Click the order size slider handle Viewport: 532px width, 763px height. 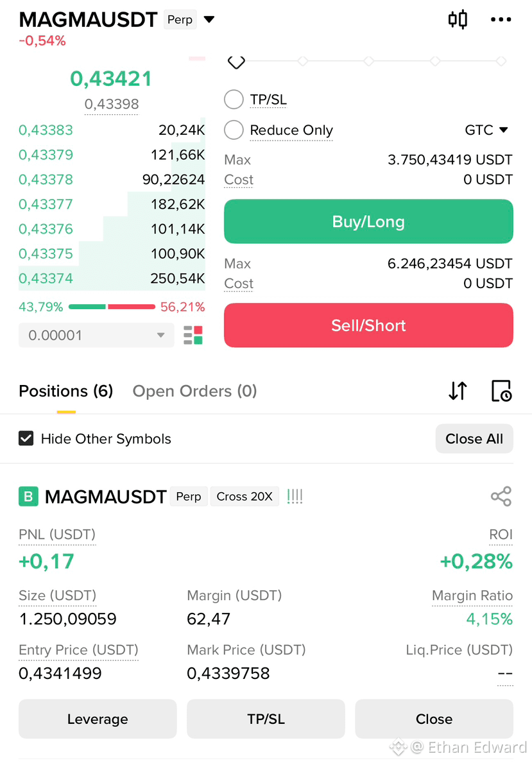point(236,62)
